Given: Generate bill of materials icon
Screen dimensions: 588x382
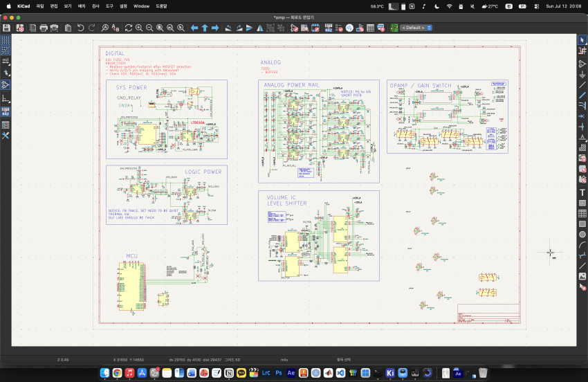Looking at the screenshot, I should coord(381,28).
